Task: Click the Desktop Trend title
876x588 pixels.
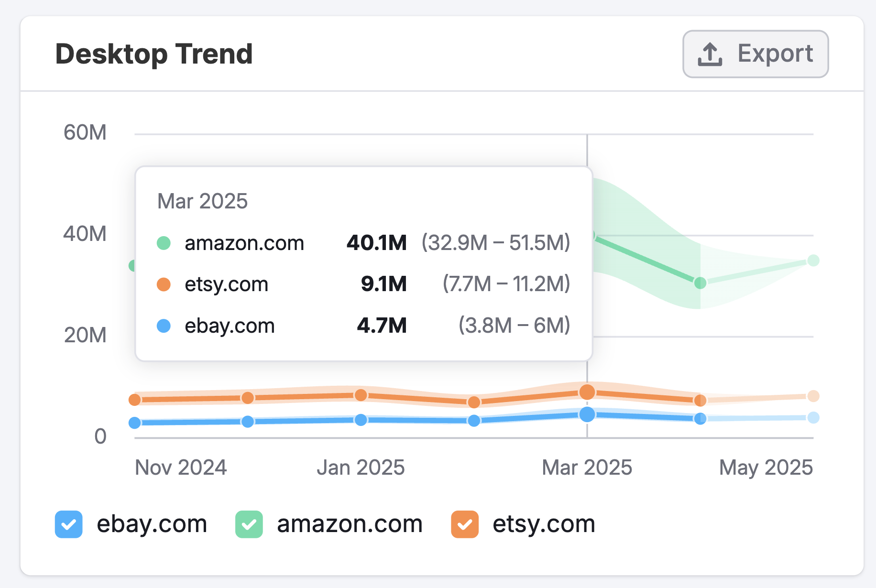Action: pyautogui.click(x=154, y=54)
